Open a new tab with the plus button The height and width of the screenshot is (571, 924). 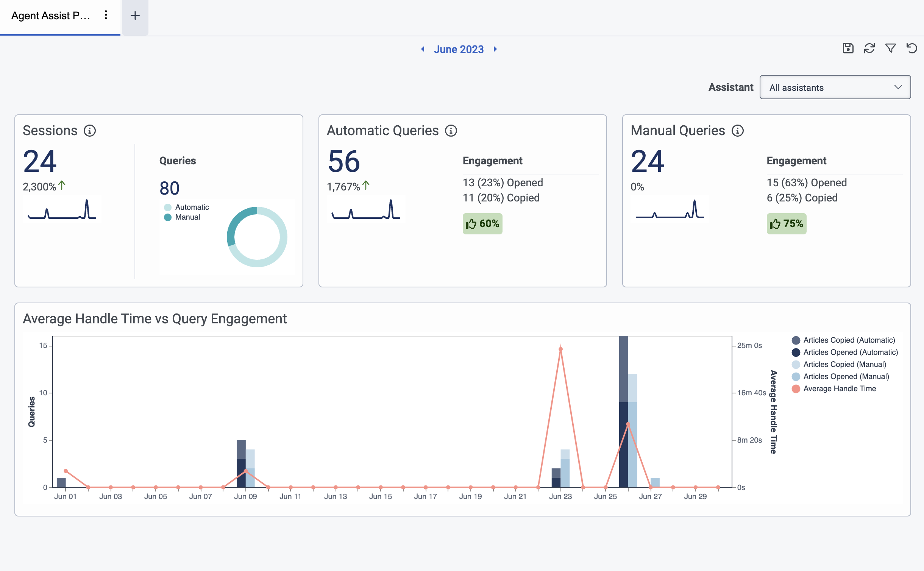coord(135,16)
